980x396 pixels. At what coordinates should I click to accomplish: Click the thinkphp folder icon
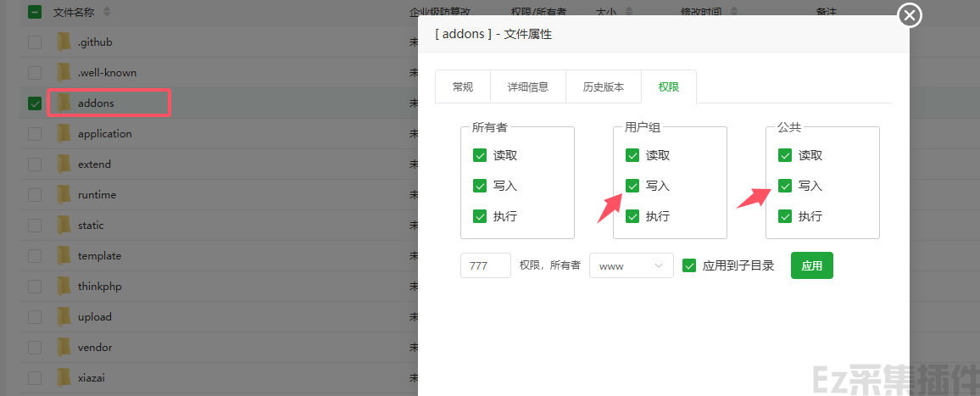coord(64,287)
